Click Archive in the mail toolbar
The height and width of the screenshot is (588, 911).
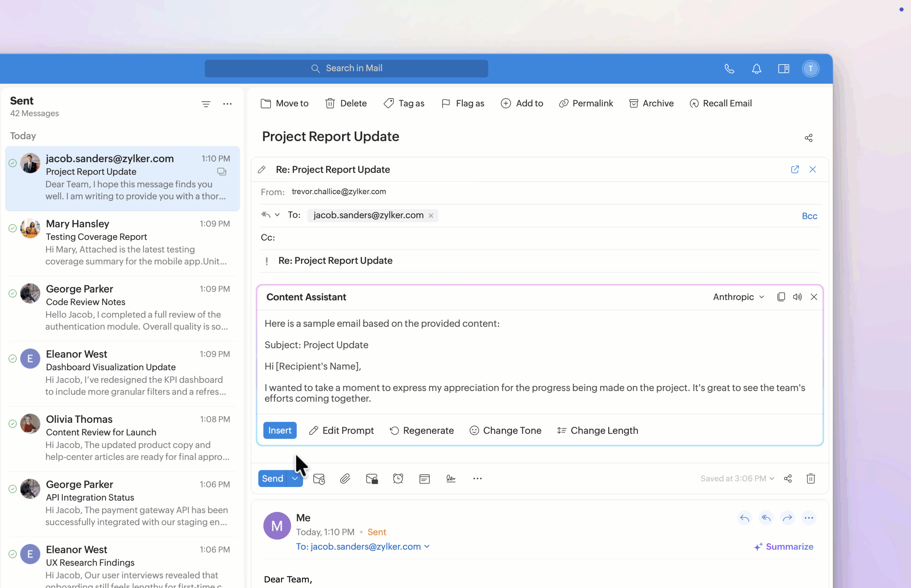[x=651, y=103]
